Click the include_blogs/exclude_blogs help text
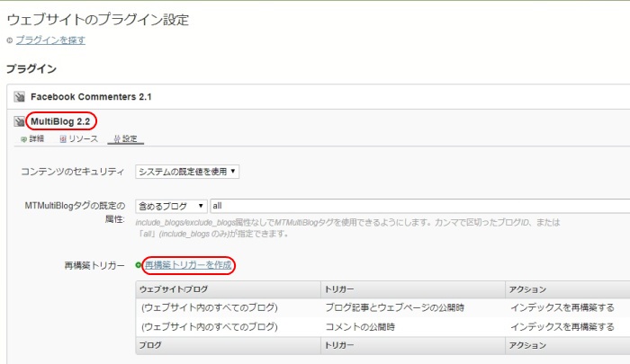The width and height of the screenshot is (630, 364). [347, 228]
